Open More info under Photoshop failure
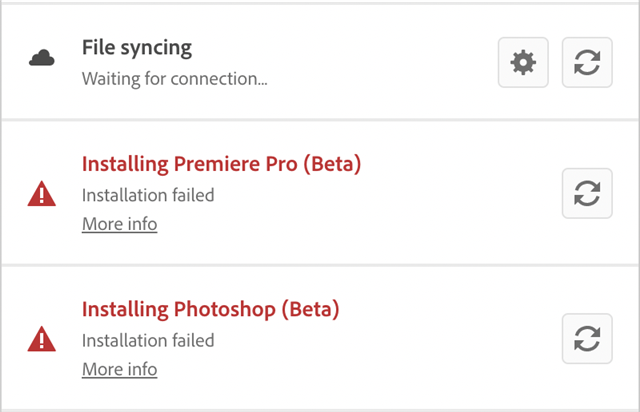This screenshot has height=412, width=640. click(120, 370)
